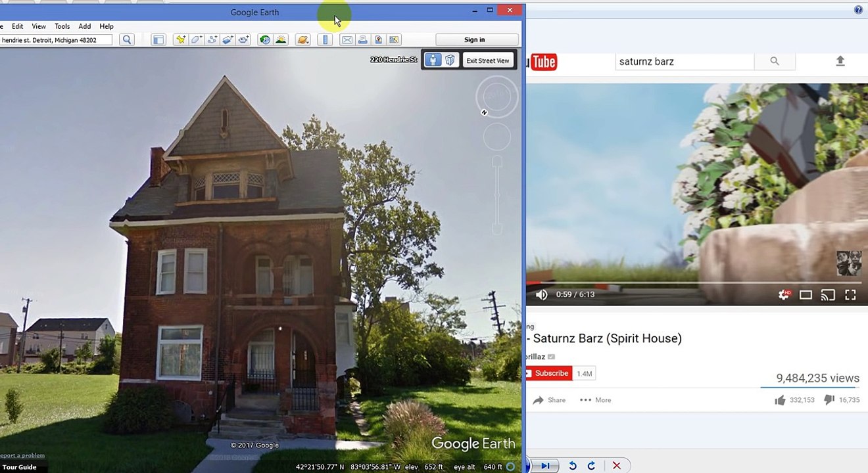868x473 pixels.
Task: Switch to ground-level 3D building view
Action: click(450, 60)
